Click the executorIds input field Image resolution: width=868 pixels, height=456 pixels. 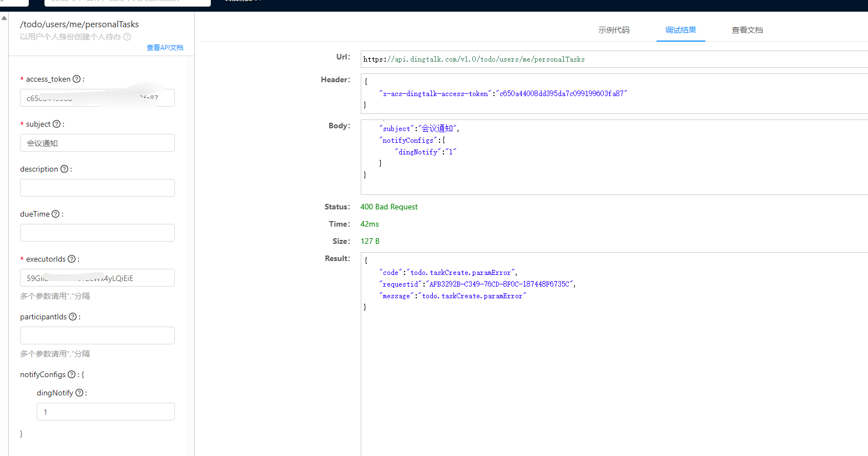pyautogui.click(x=97, y=278)
